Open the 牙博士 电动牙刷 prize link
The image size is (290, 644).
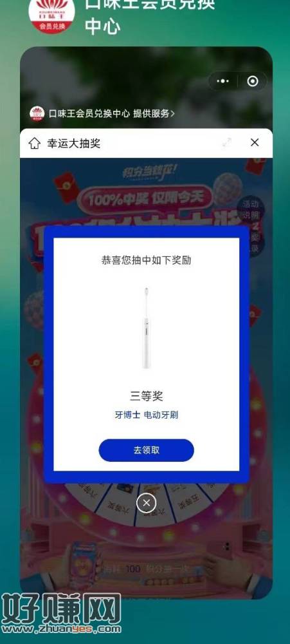point(147,415)
